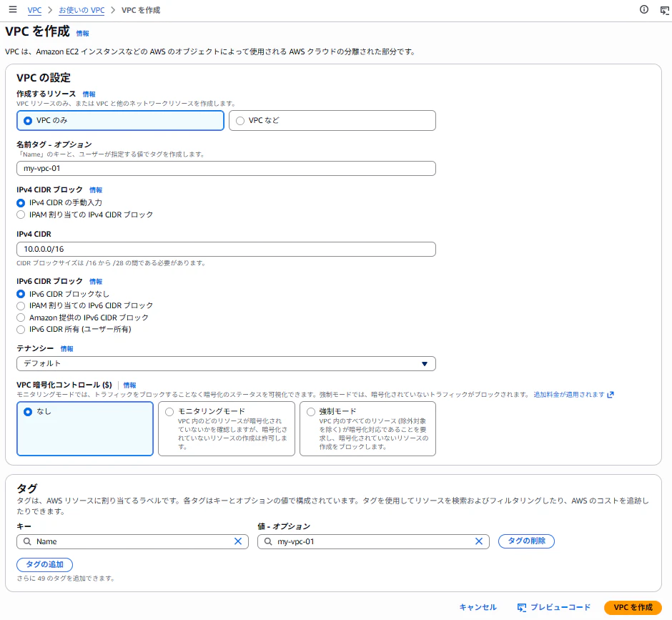Choose IPv4 CIDR の手動入力
The height and width of the screenshot is (620, 672).
(x=21, y=203)
